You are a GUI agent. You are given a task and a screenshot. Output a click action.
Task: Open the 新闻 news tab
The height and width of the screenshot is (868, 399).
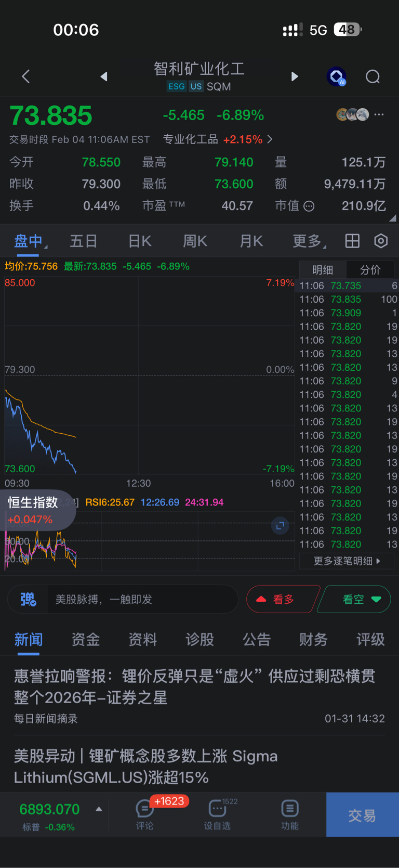[x=28, y=639]
